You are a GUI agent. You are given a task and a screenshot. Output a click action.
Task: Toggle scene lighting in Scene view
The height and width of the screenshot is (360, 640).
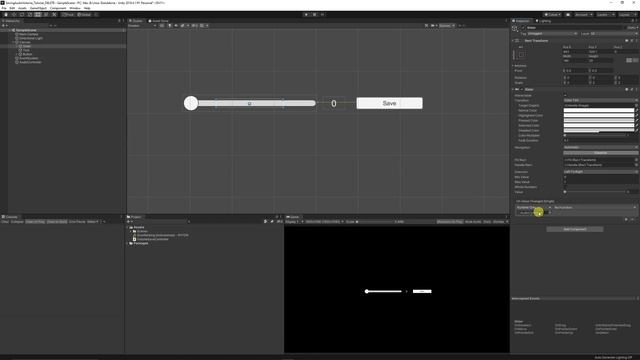(169, 26)
